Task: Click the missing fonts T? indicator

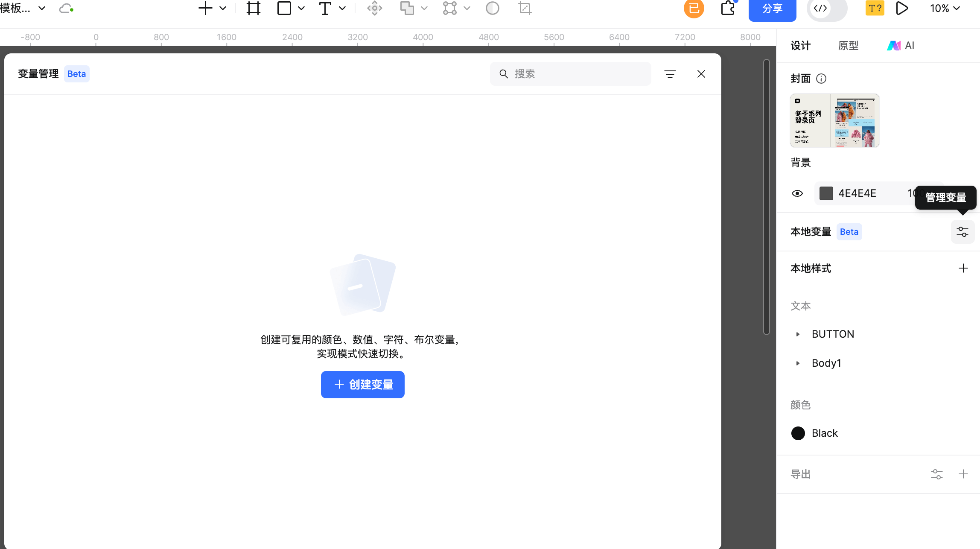Action: [875, 8]
